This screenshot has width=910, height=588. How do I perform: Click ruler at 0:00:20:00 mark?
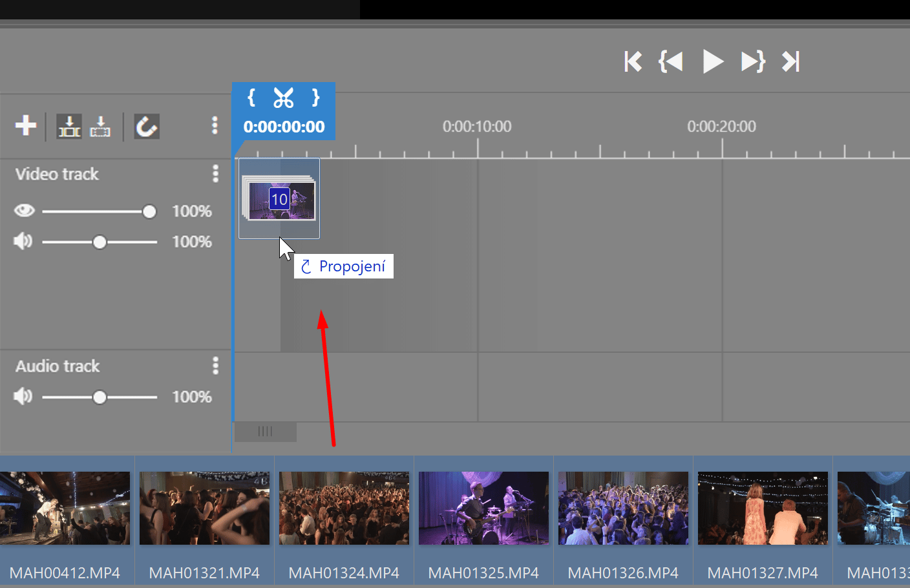tap(722, 127)
